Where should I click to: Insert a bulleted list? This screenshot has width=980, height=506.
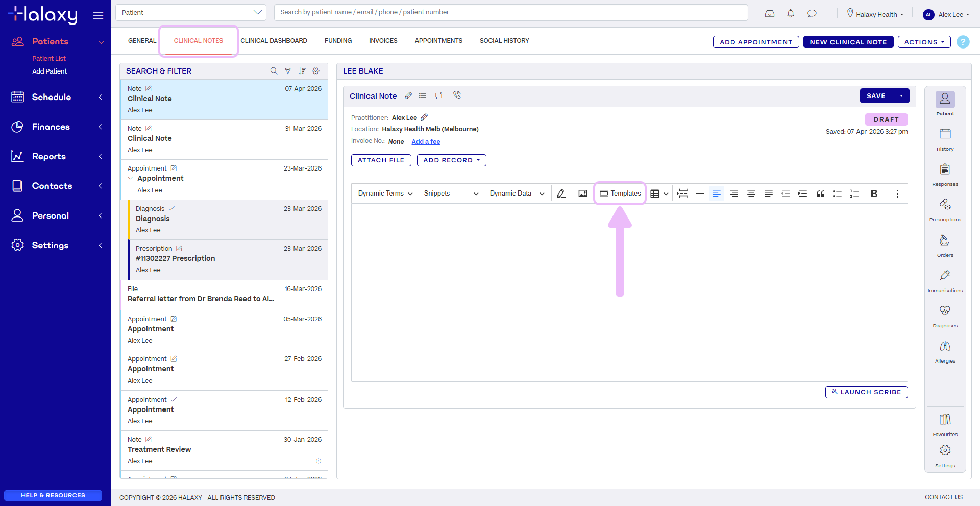pos(838,194)
